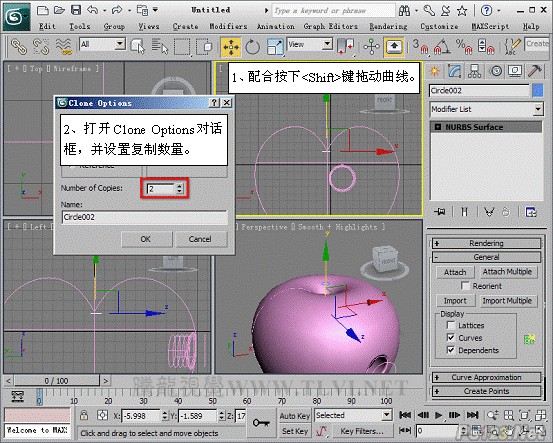553x443 pixels.
Task: Select the Move transform tool
Action: coord(231,47)
